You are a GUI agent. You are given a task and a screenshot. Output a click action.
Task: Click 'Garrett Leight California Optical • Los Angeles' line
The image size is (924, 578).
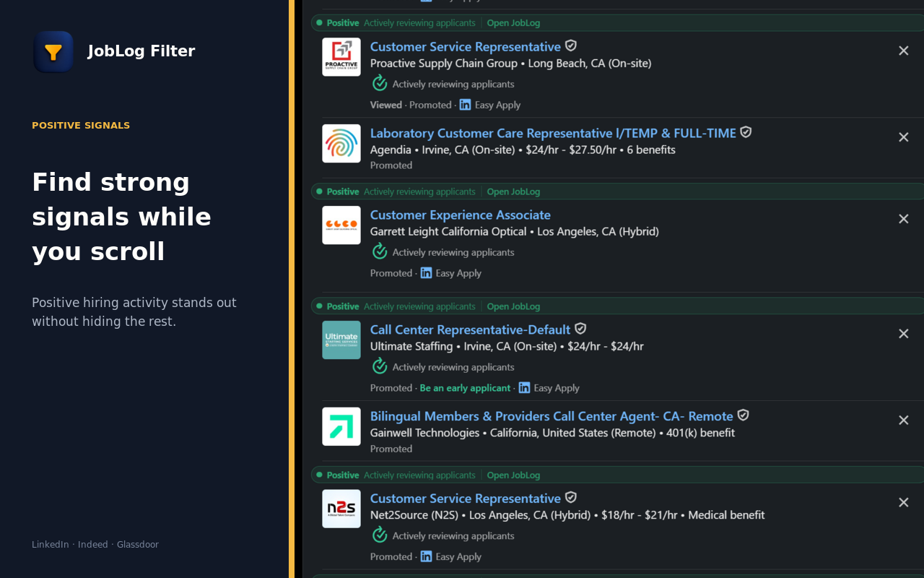(x=514, y=232)
